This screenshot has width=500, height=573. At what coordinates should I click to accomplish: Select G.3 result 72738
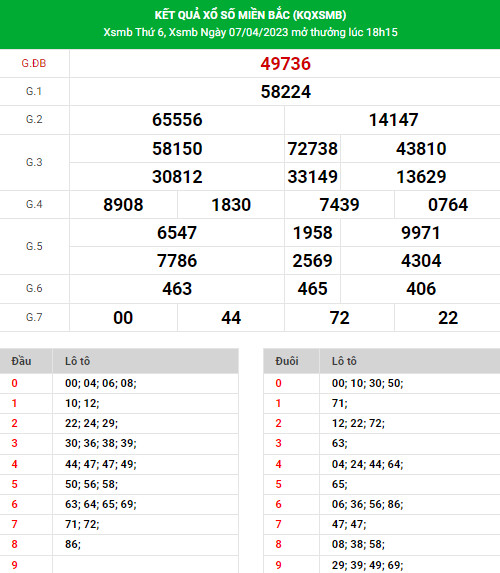[x=312, y=149]
